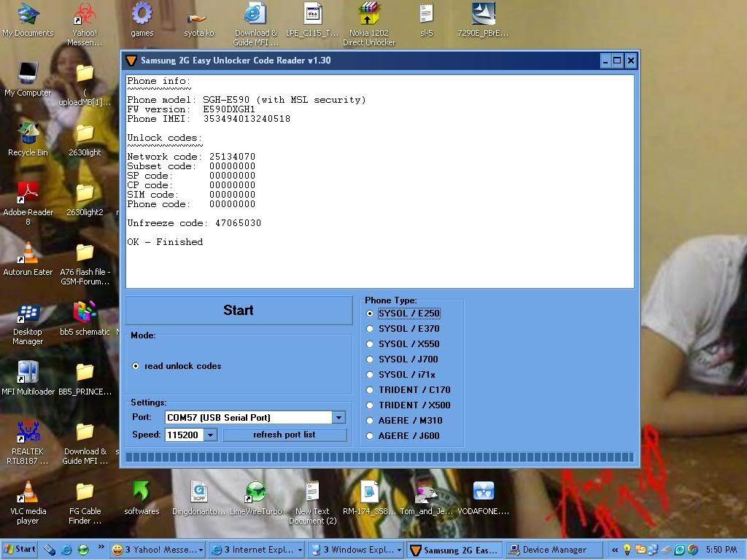Viewport: 747px width, 560px height.
Task: Show hidden system tray icons
Action: [x=614, y=550]
